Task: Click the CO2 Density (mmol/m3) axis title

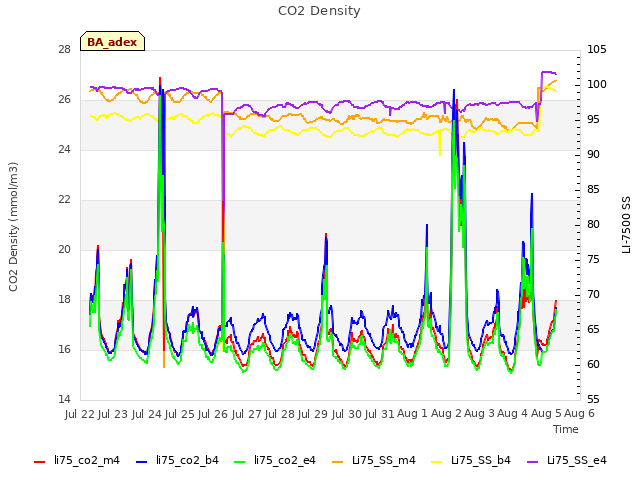Action: point(13,227)
